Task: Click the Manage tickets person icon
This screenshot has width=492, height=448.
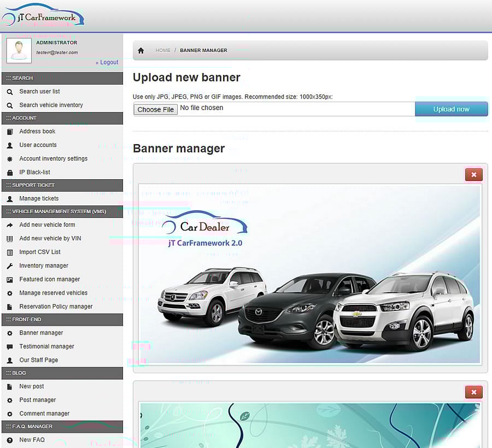Action: (10, 199)
